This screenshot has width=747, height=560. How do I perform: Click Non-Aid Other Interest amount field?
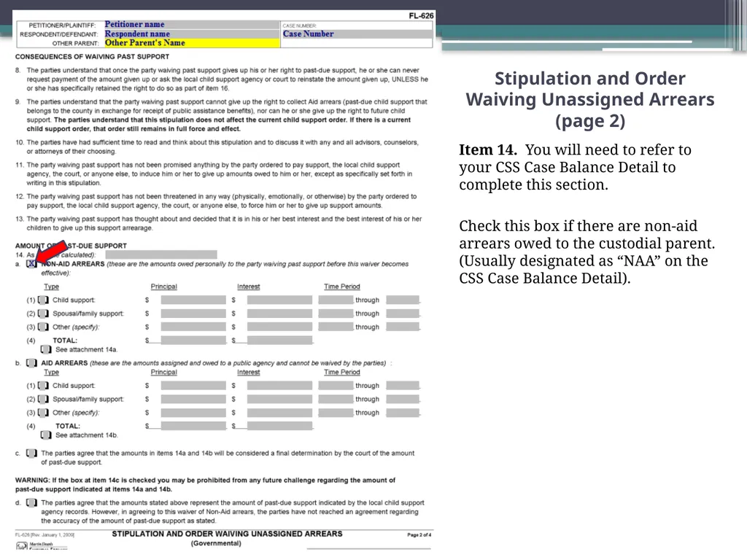click(x=279, y=327)
